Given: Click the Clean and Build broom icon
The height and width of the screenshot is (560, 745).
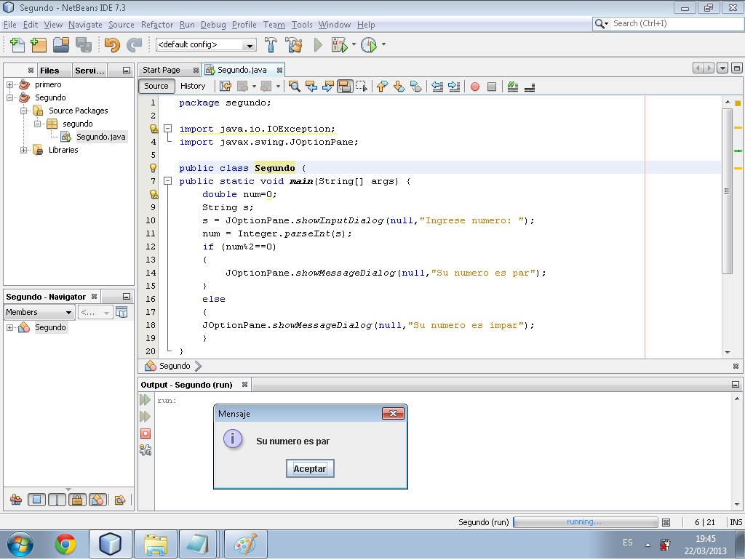Looking at the screenshot, I should coord(292,45).
